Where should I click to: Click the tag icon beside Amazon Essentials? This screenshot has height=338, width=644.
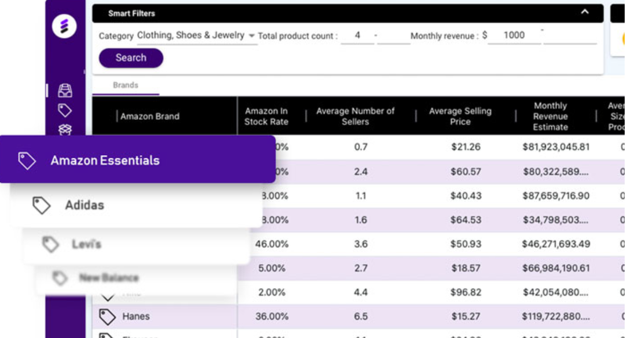(27, 160)
